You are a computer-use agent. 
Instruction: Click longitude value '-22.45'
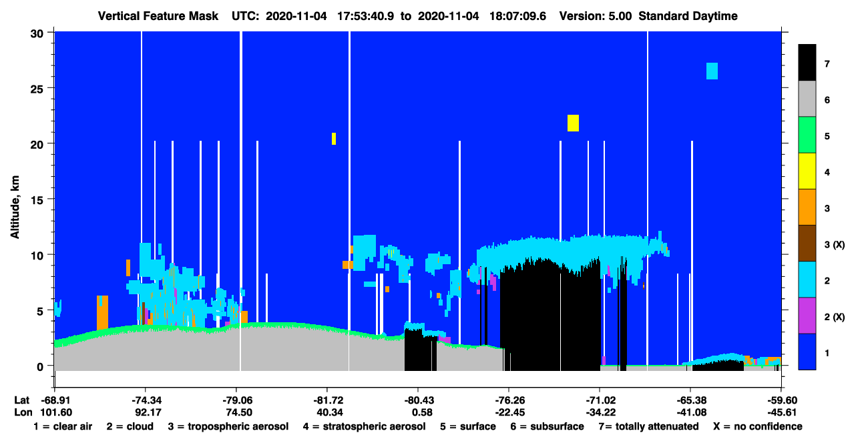509,412
